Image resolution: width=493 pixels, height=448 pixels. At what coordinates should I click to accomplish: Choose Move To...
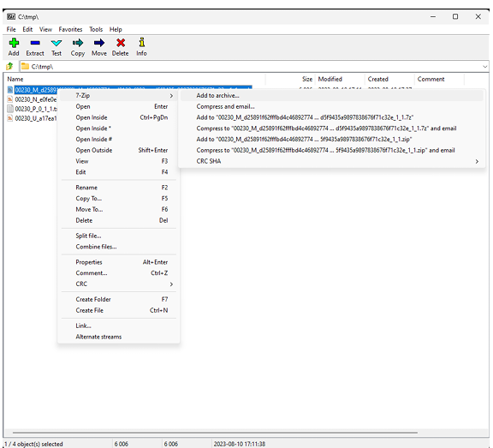click(x=119, y=210)
